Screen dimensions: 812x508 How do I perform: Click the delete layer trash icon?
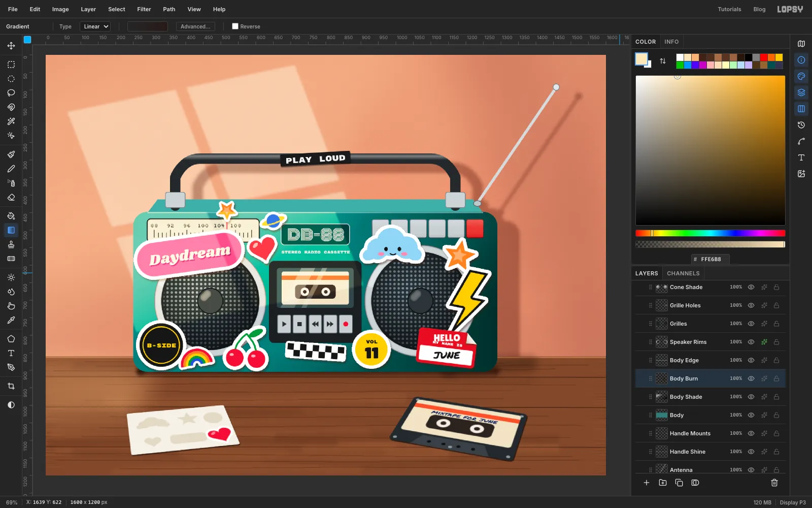[774, 483]
